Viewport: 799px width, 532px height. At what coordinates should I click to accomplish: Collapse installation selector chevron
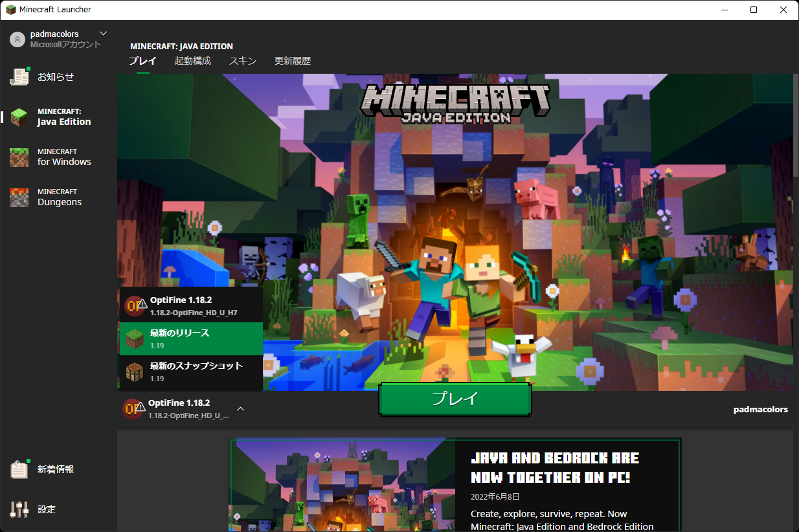point(240,409)
